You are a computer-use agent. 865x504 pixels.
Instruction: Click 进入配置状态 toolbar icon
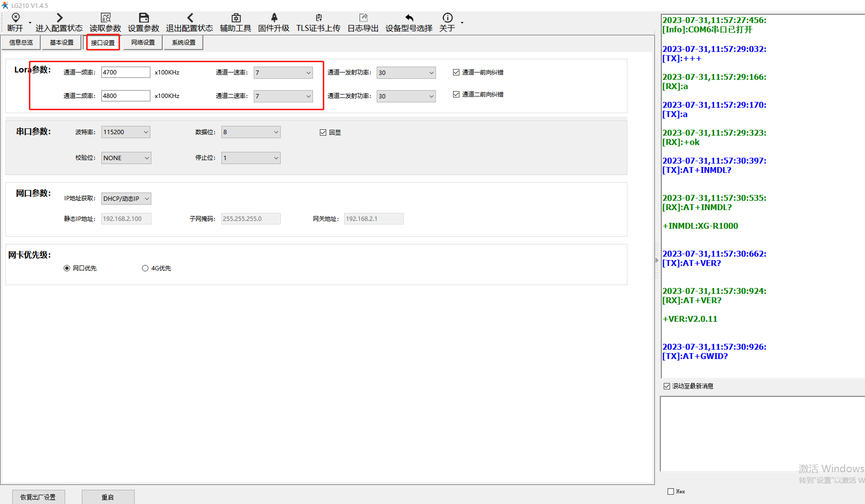tap(59, 18)
